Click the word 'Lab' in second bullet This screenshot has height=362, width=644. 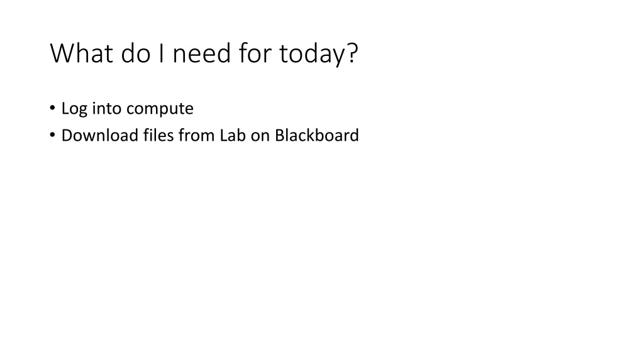point(233,136)
